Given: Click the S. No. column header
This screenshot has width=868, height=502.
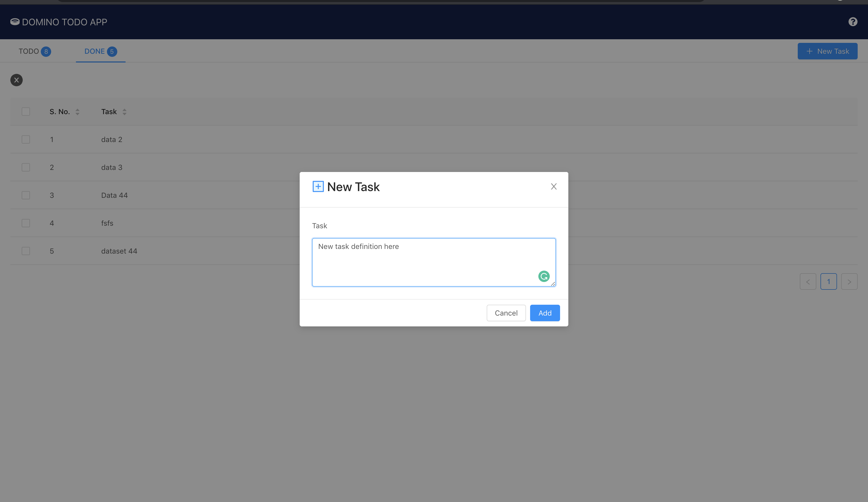Looking at the screenshot, I should pos(60,112).
